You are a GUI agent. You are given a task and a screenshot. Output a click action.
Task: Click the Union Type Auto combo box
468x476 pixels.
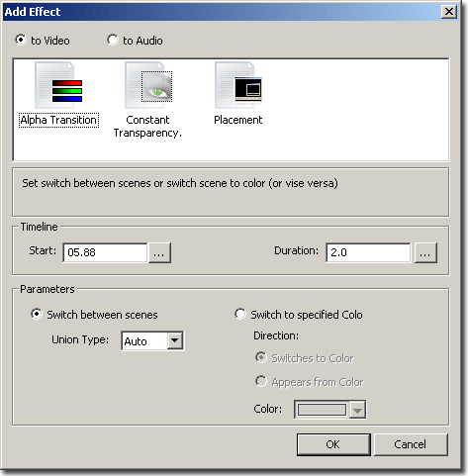(x=152, y=340)
